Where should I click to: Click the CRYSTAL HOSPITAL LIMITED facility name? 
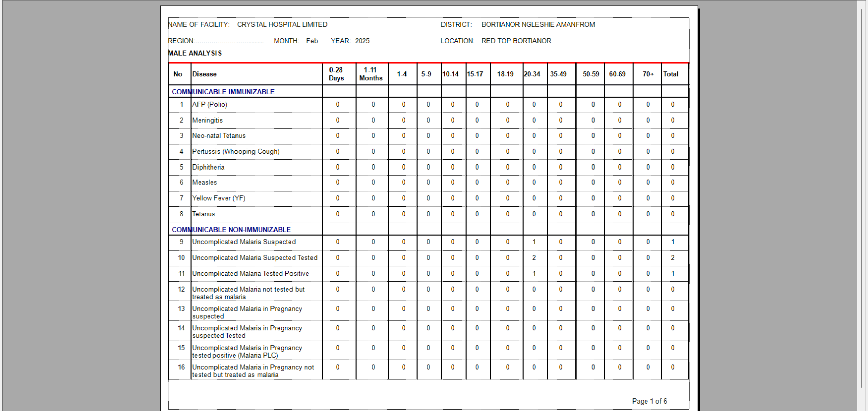pos(282,25)
